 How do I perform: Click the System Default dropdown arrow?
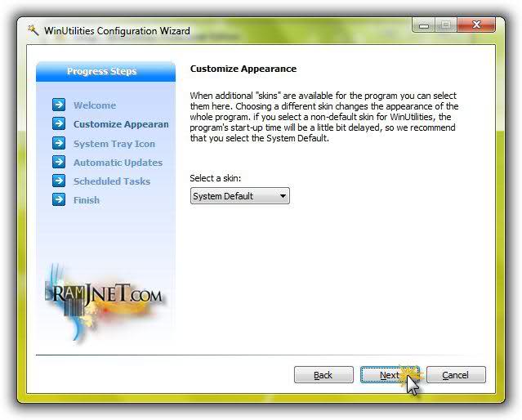(283, 196)
